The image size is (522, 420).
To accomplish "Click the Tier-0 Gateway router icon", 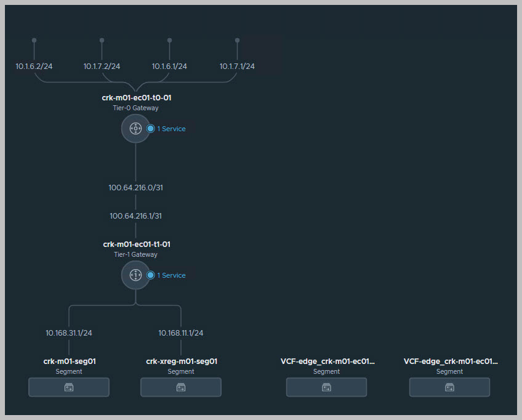I will (x=135, y=129).
